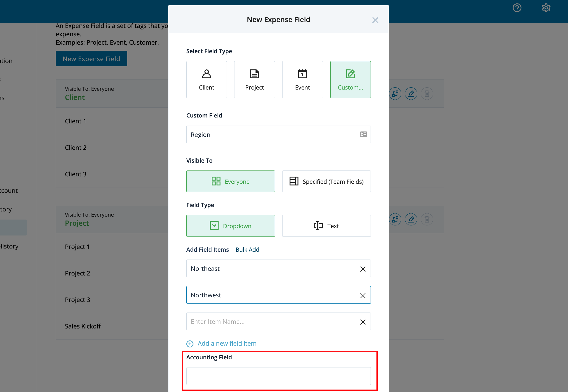The image size is (568, 392).
Task: Click the edit pencil icon on Client row
Action: point(411,93)
